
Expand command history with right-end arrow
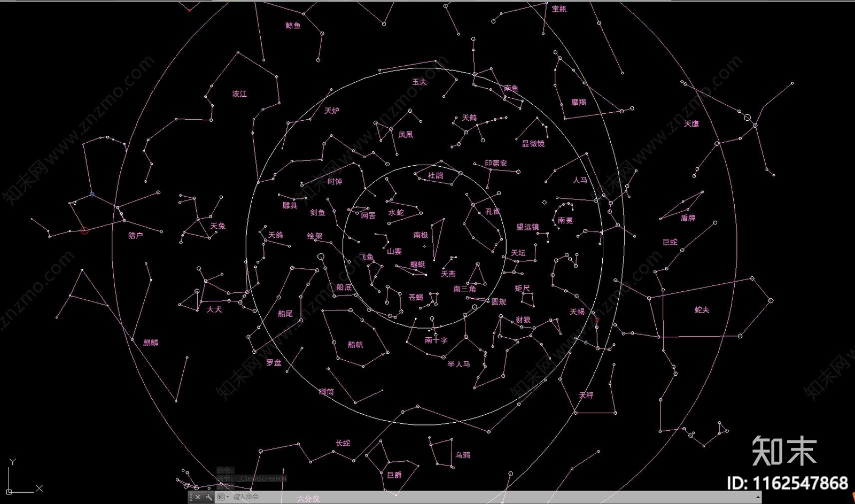point(758,497)
